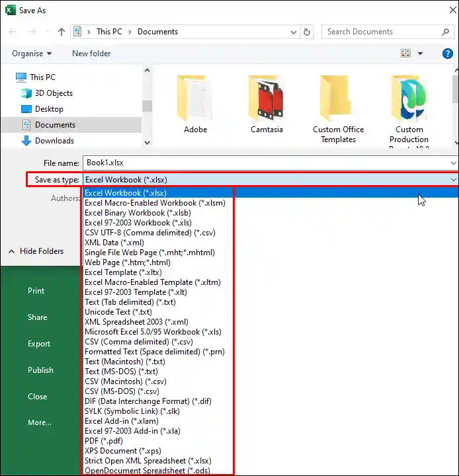Collapse the folder pane with Hide Folders
Viewport: 459px width, 476px height.
pos(36,251)
